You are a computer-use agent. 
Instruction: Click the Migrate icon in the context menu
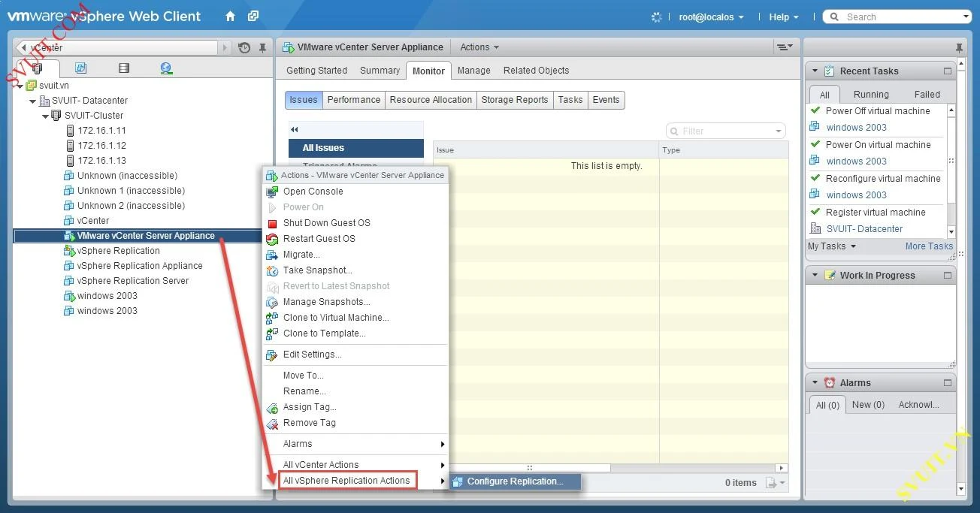pyautogui.click(x=272, y=255)
